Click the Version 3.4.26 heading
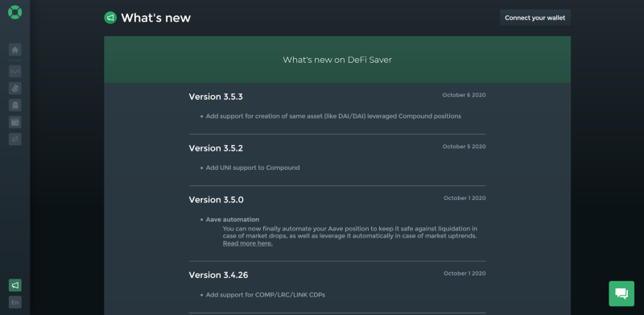The width and height of the screenshot is (644, 315). coord(218,275)
